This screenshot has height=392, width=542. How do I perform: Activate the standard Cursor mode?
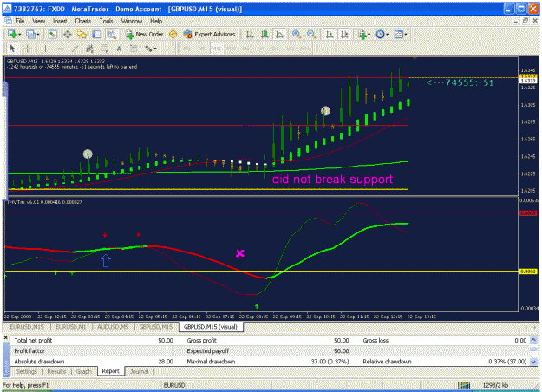(x=13, y=49)
